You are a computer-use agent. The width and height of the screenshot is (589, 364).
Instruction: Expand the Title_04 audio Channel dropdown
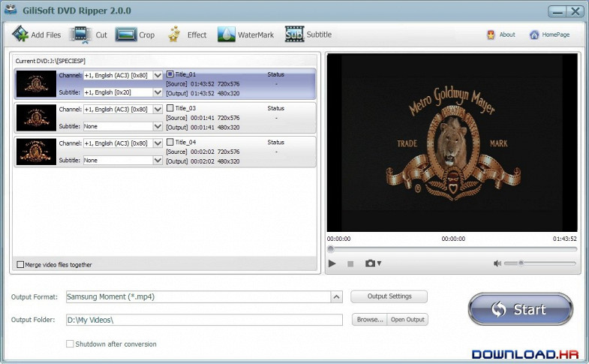point(158,143)
